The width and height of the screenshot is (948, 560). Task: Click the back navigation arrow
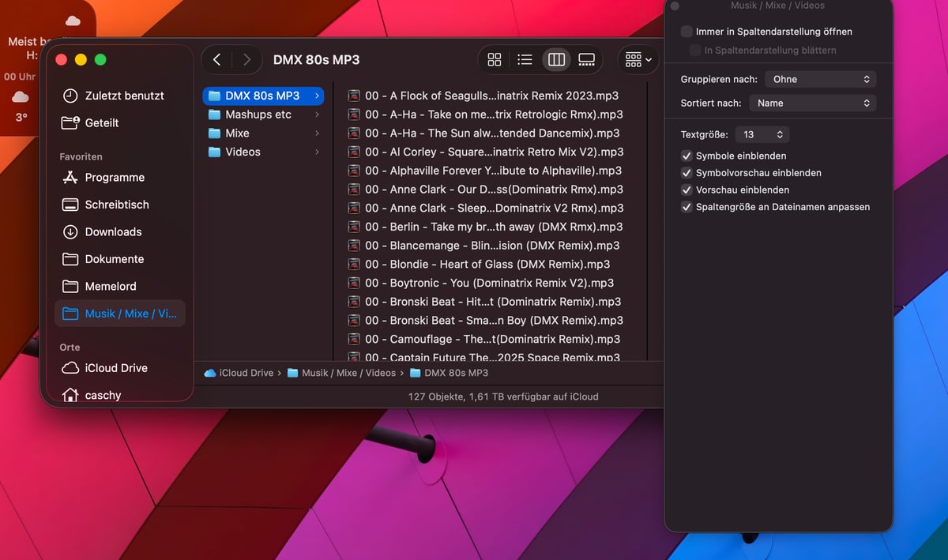[217, 60]
